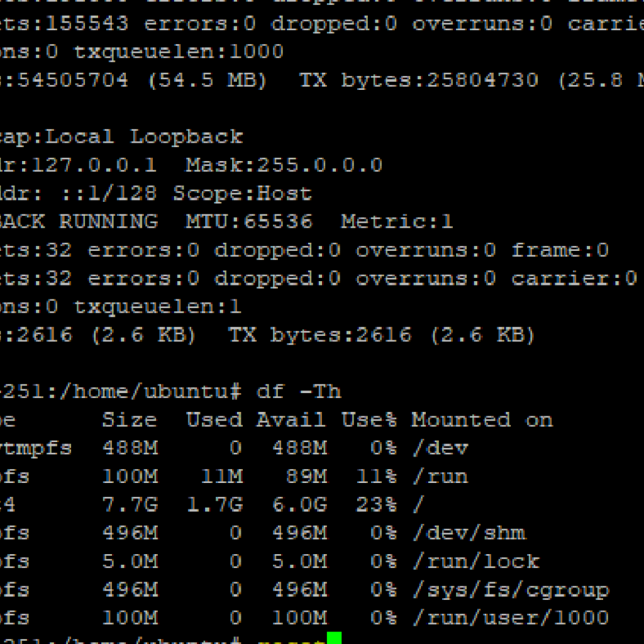Screen dimensions: 644x644
Task: Click the 'Avail' column header
Action: pyautogui.click(x=291, y=420)
